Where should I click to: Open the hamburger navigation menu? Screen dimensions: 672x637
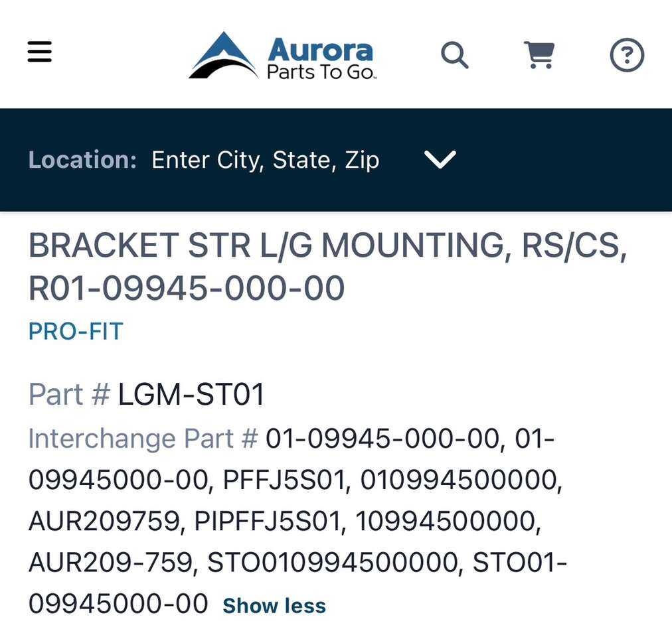(x=39, y=52)
